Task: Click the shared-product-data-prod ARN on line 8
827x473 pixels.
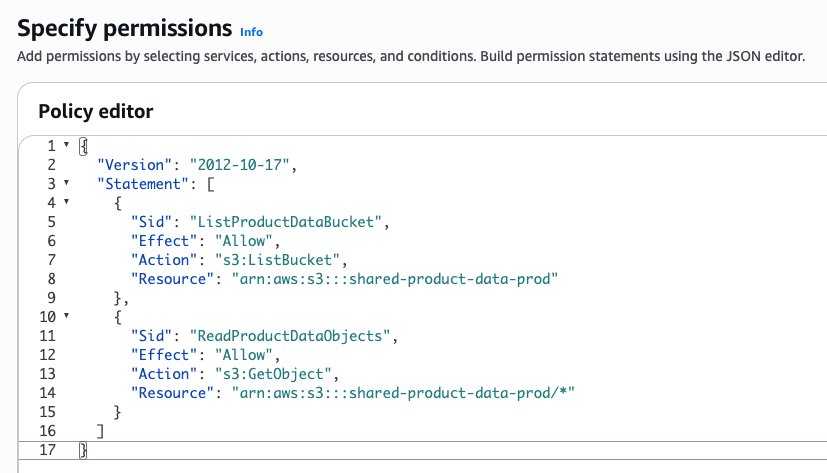Action: 395,279
